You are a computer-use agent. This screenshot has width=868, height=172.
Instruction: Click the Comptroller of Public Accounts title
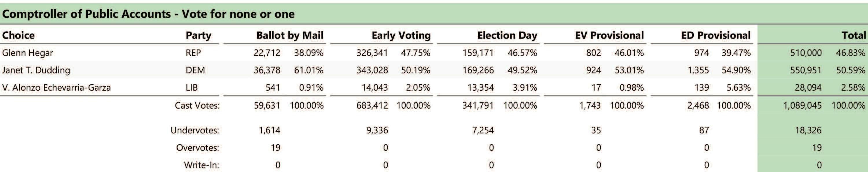tap(148, 14)
